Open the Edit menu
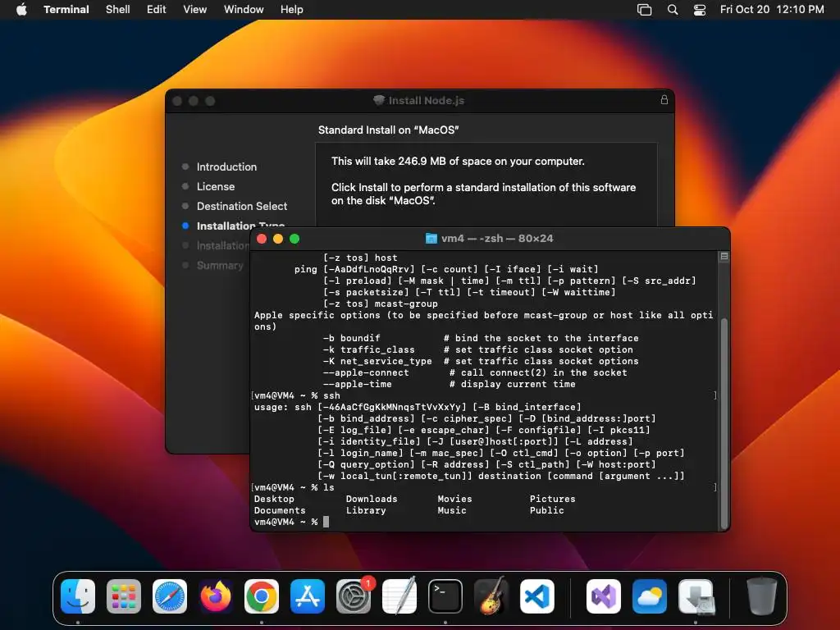 pos(157,9)
